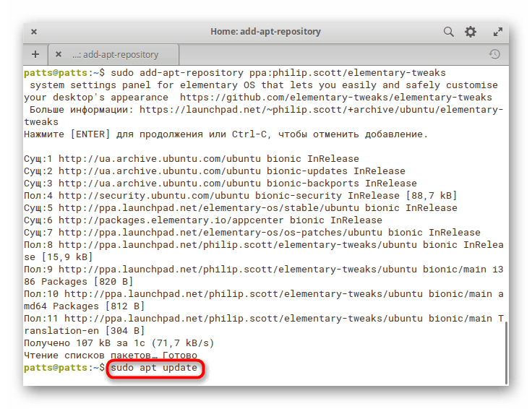Toggle fullscreen with the expand arrows icon

[498, 32]
